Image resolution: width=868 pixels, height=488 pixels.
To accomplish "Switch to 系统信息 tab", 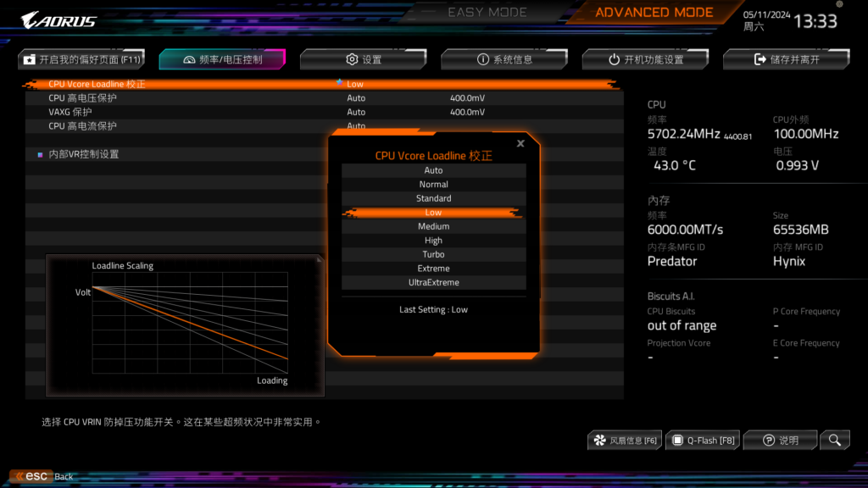I will coord(504,59).
